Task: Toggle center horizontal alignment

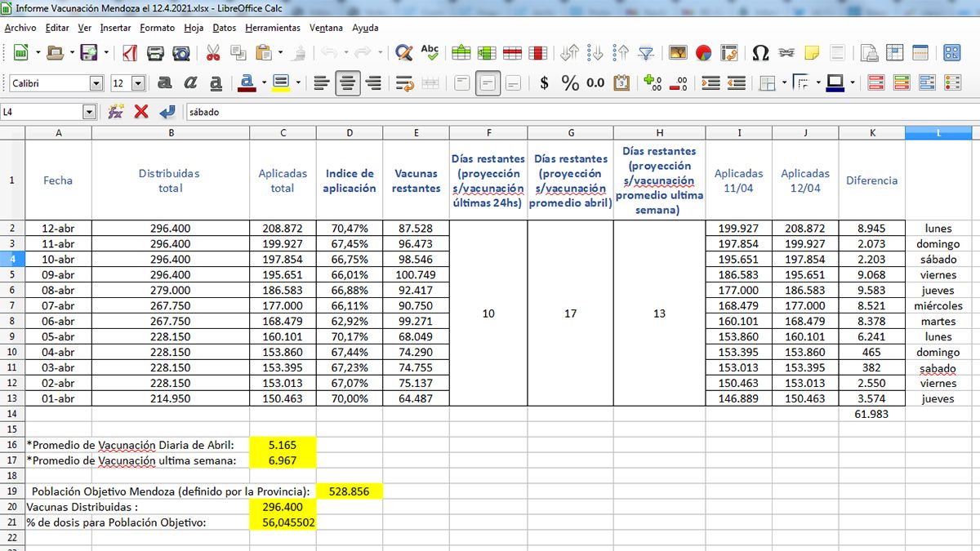Action: (348, 83)
